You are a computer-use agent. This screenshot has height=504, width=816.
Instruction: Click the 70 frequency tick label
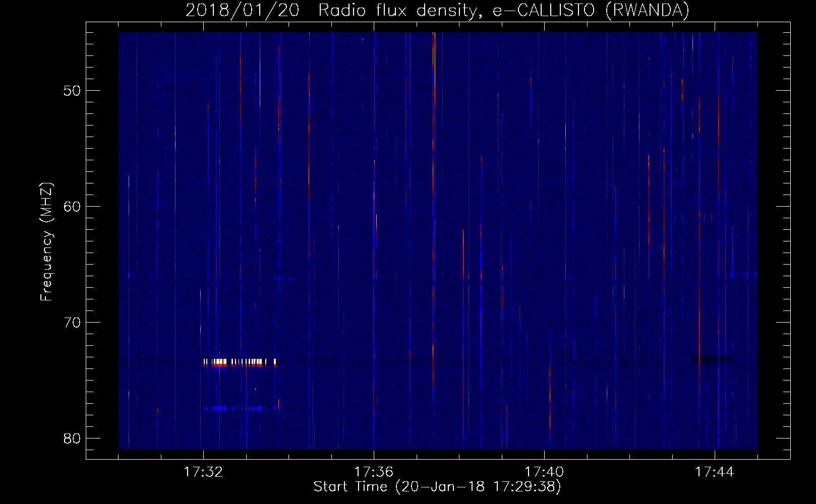[x=71, y=323]
